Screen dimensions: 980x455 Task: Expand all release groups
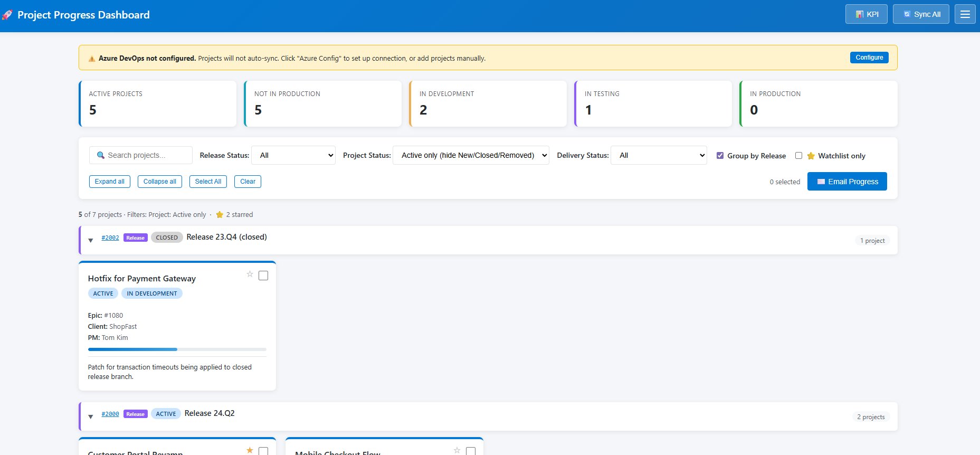point(110,182)
